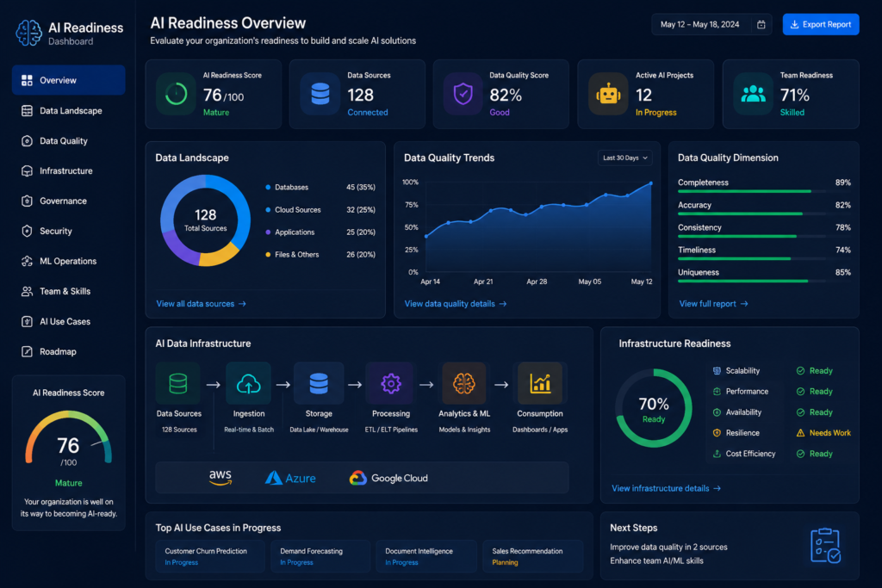Image resolution: width=882 pixels, height=588 pixels.
Task: Open the View full report link
Action: (x=713, y=304)
